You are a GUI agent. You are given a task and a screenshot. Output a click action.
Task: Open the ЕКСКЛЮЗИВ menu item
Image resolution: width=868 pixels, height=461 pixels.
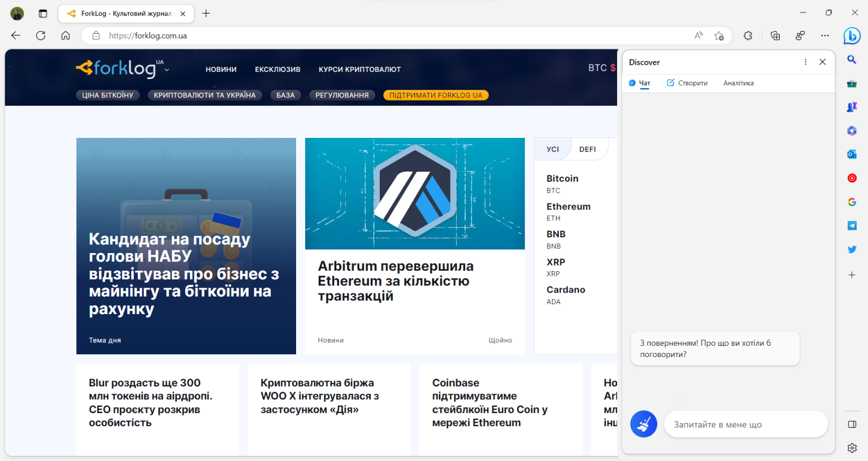(277, 69)
